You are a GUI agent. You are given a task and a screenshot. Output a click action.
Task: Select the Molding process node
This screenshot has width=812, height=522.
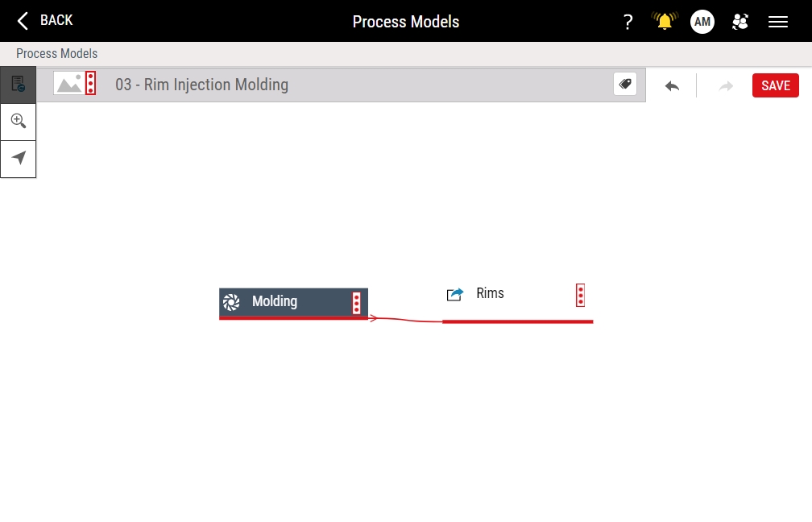click(293, 304)
